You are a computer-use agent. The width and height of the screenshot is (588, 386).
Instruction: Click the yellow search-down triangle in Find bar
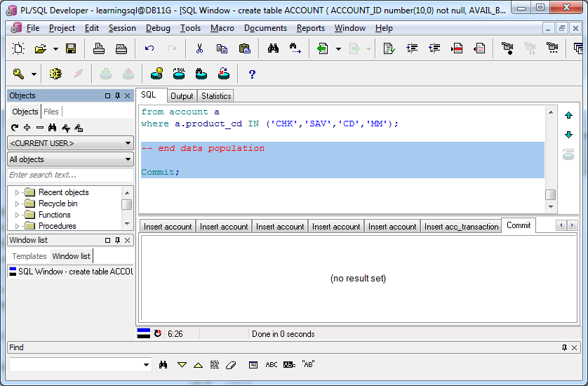pos(182,365)
